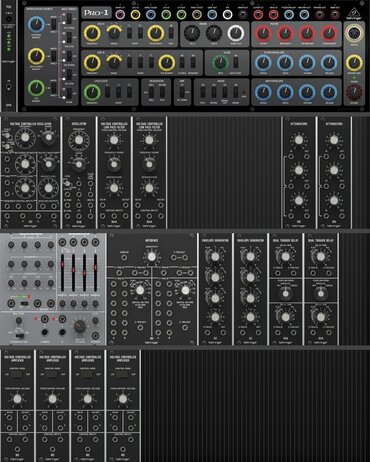The width and height of the screenshot is (370, 462).
Task: Click the green LFO frequency knob on Pro-1
Action: click(x=92, y=92)
